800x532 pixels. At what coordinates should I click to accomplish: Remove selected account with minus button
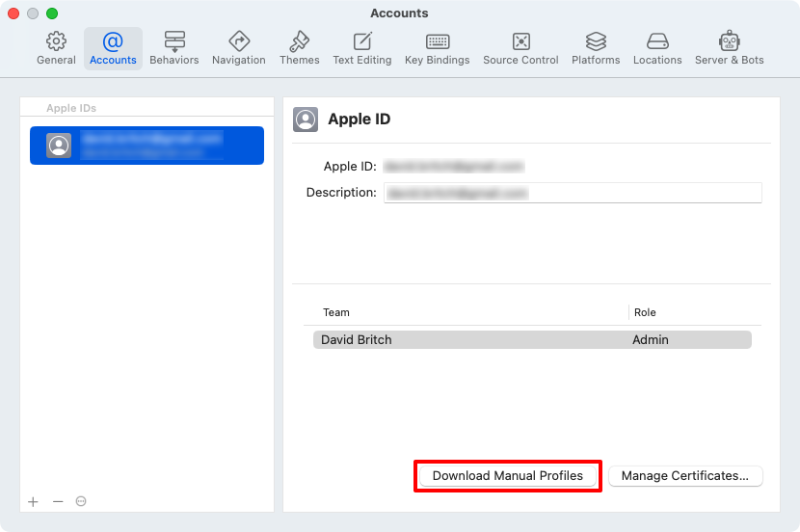pyautogui.click(x=58, y=502)
